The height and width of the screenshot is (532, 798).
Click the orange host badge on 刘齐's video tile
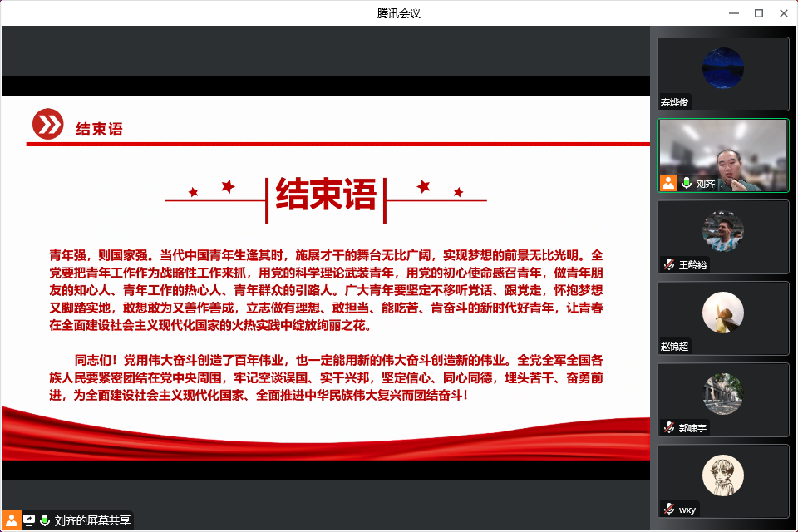point(668,183)
